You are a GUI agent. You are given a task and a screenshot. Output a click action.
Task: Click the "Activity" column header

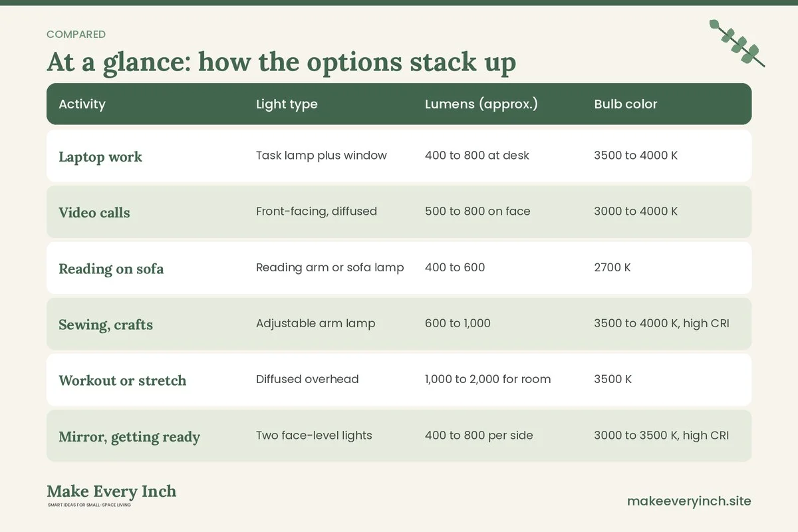pyautogui.click(x=82, y=104)
